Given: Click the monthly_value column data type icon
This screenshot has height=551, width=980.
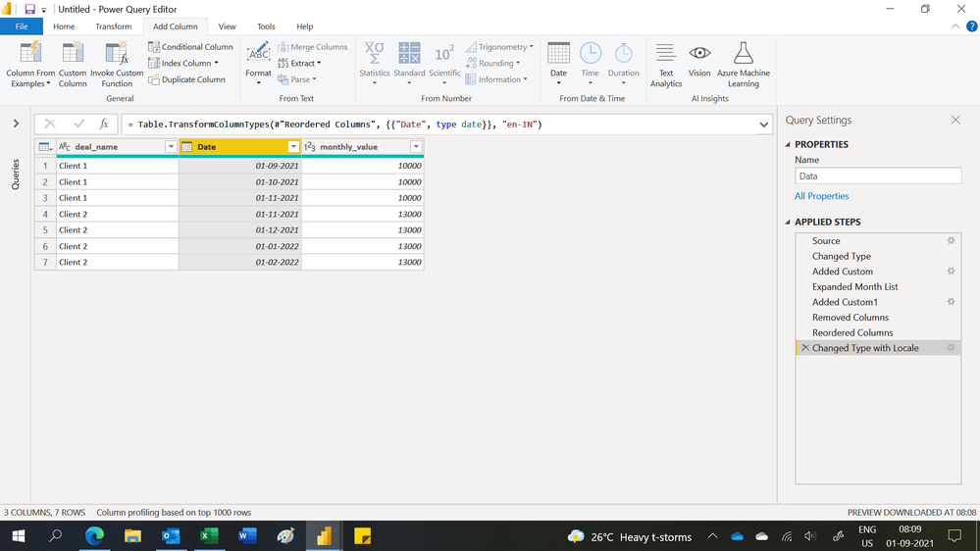Looking at the screenshot, I should click(309, 147).
